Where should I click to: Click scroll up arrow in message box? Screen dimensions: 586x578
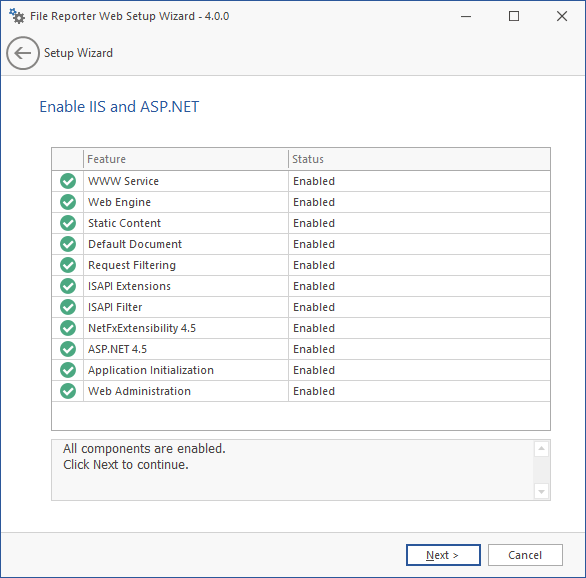[541, 448]
